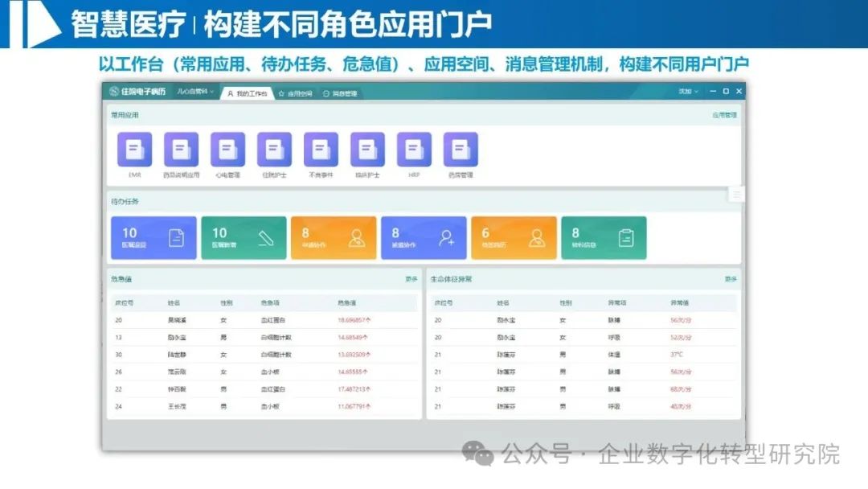Screen dimensions: 868x489
Task: Click bed number 30 in the 危急值 table
Action: point(118,355)
